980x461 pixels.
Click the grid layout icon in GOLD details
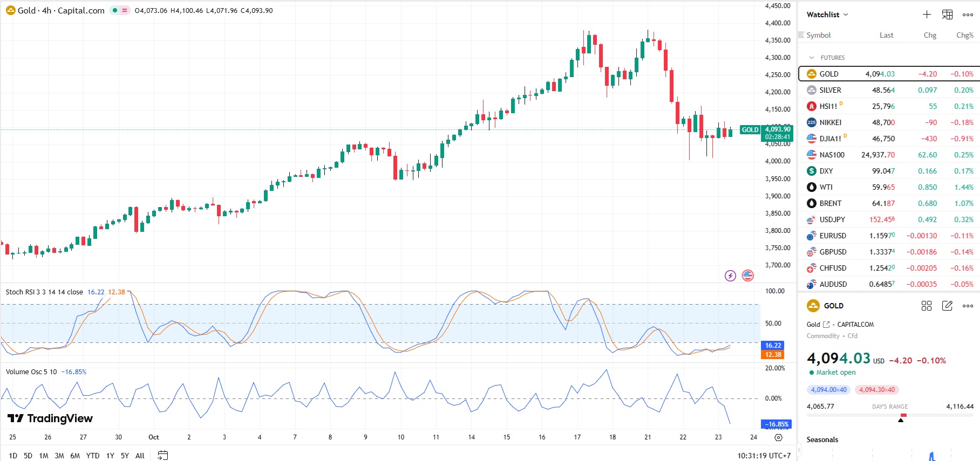927,306
